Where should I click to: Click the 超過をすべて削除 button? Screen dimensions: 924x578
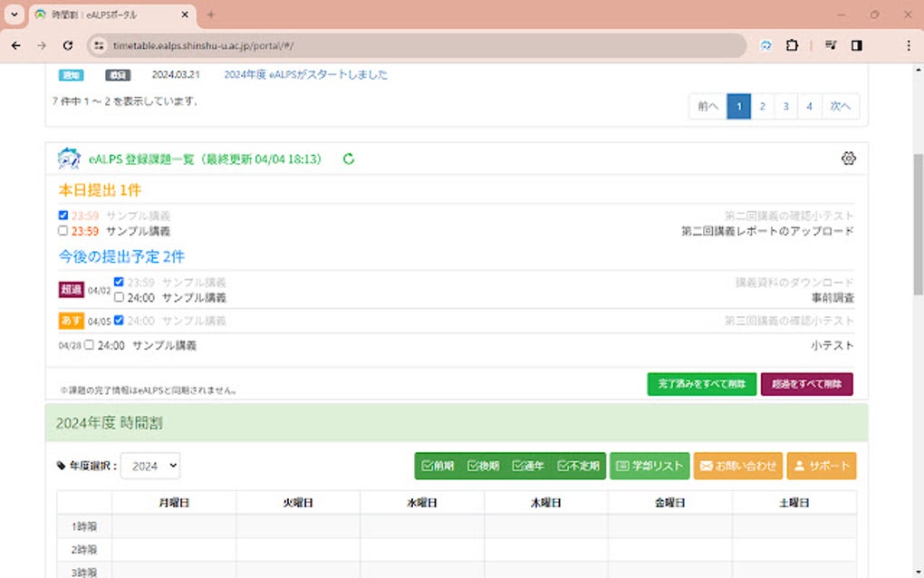pos(807,384)
